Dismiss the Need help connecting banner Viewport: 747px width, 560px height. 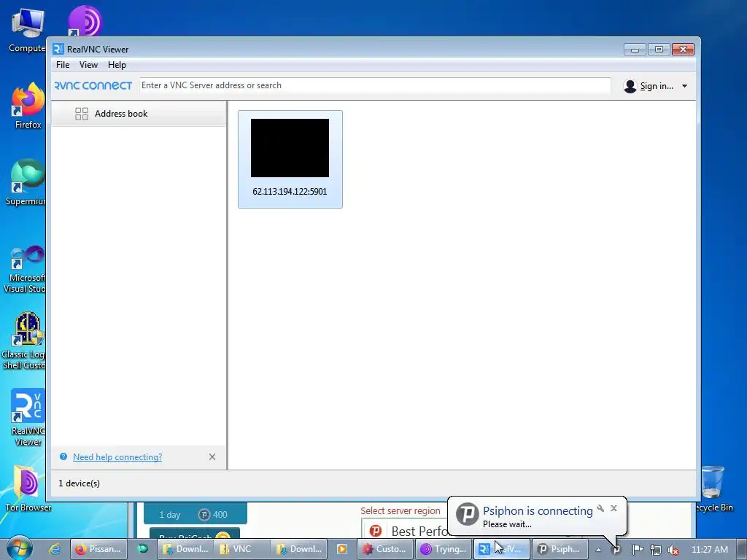pyautogui.click(x=212, y=457)
